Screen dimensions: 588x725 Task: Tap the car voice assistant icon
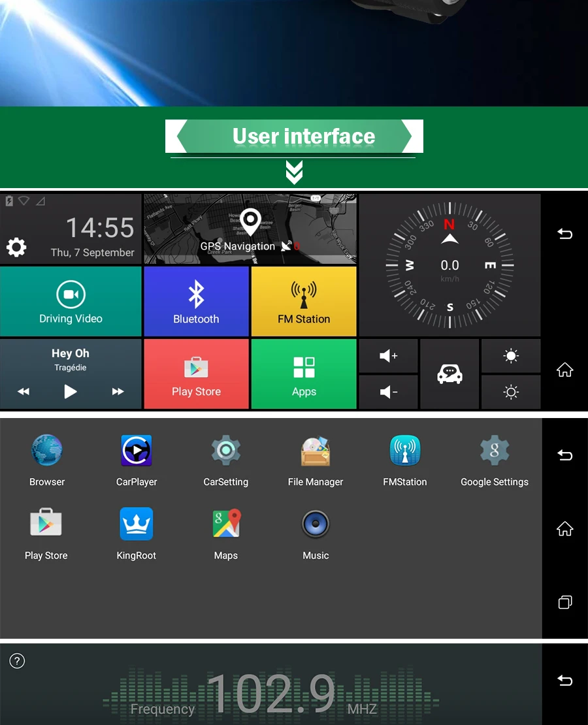pyautogui.click(x=449, y=374)
